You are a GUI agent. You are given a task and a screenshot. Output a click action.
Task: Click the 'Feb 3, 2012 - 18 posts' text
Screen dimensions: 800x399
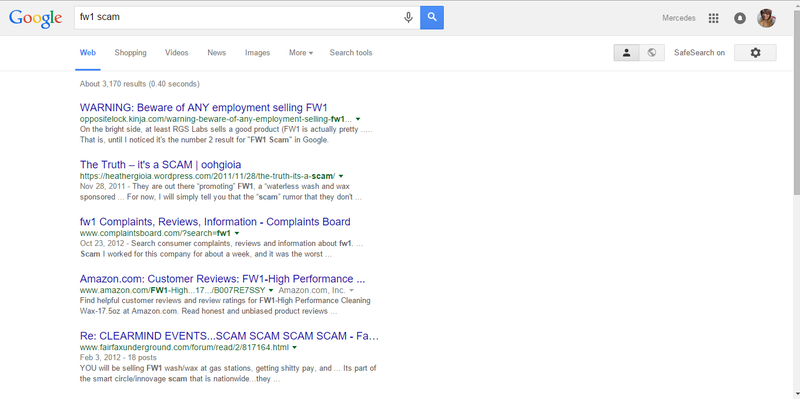point(118,358)
